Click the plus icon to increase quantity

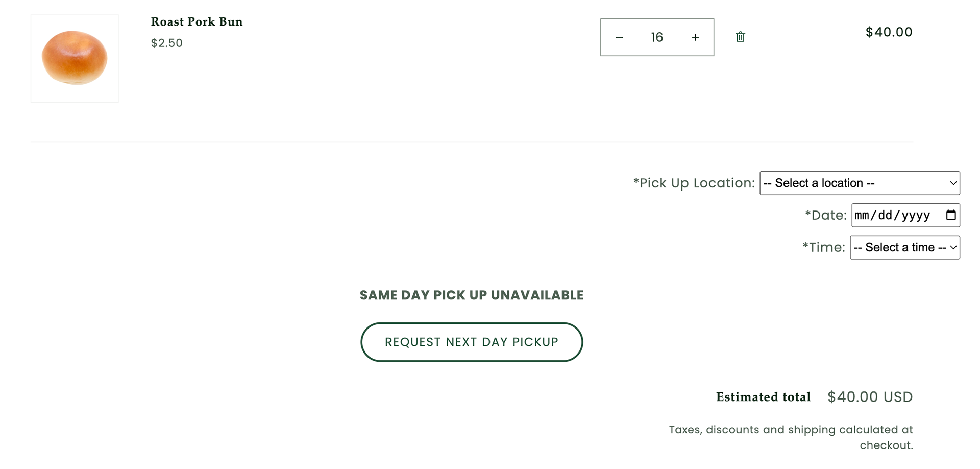[695, 37]
